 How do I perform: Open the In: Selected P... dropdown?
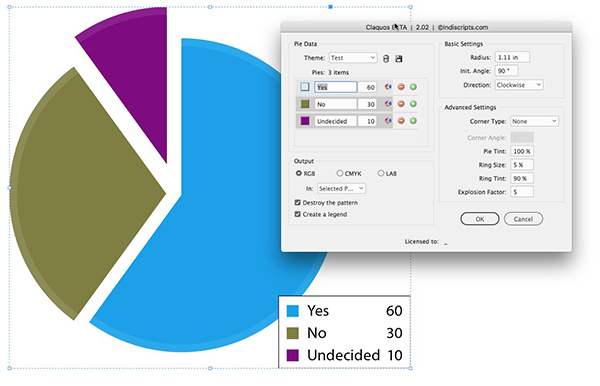(x=341, y=189)
